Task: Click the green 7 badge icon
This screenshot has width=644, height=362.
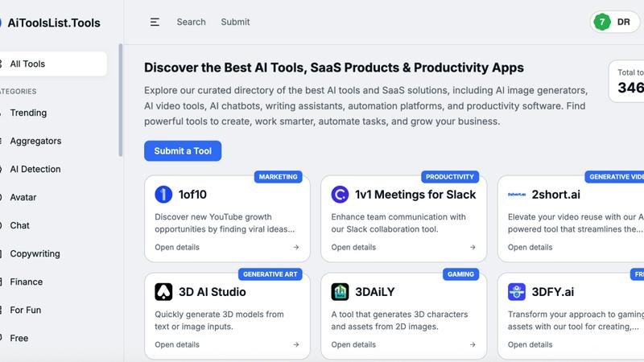Action: (x=602, y=23)
